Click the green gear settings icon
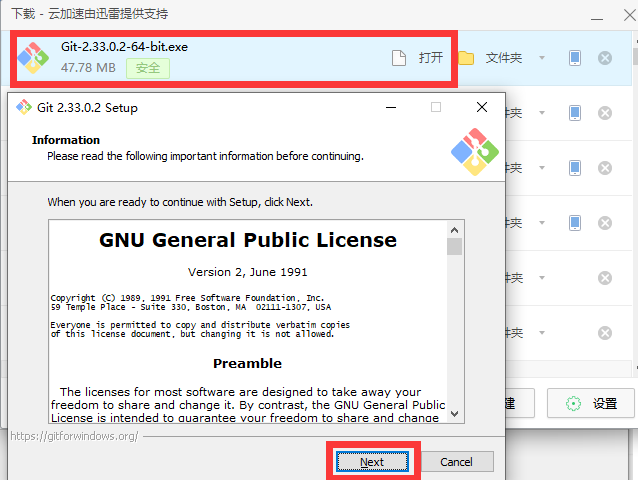 coord(573,404)
